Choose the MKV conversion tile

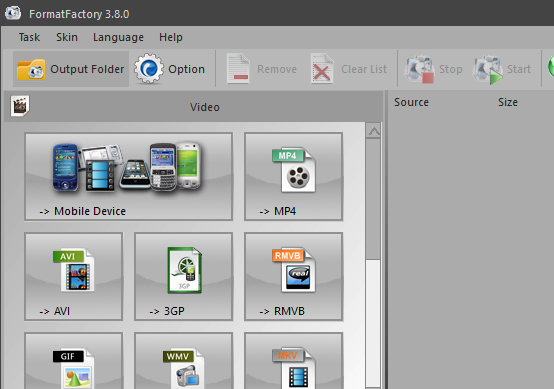coord(294,360)
